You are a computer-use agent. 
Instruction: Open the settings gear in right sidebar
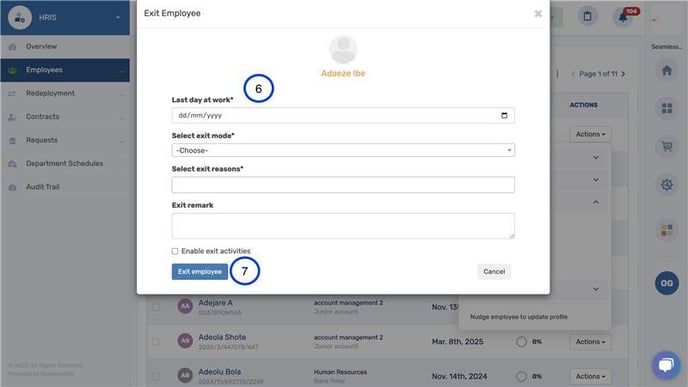click(x=666, y=184)
